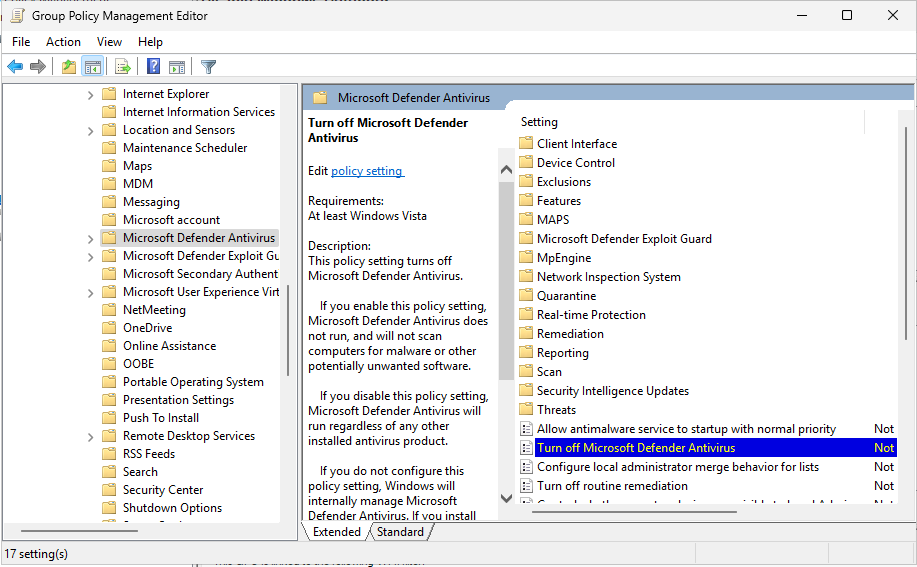This screenshot has height=567, width=917.
Task: Select Microsoft Defender Exploit Guard in settings list
Action: coord(624,238)
